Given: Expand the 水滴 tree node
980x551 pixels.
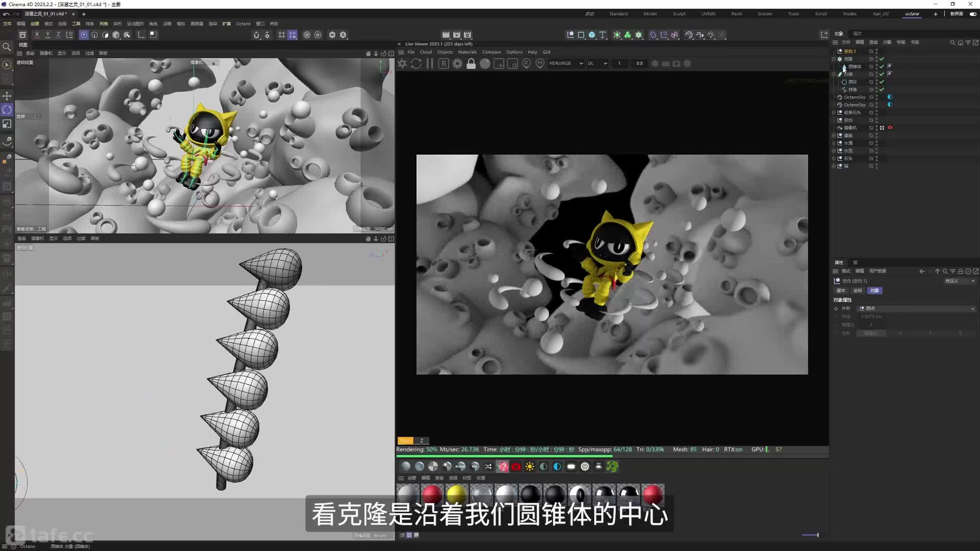Looking at the screenshot, I should 834,143.
